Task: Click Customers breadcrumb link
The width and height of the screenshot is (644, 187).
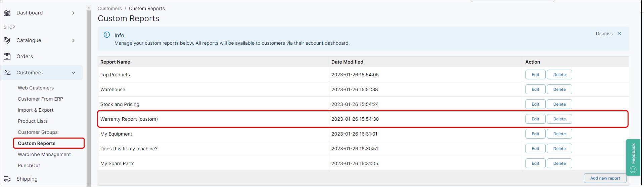Action: click(110, 8)
